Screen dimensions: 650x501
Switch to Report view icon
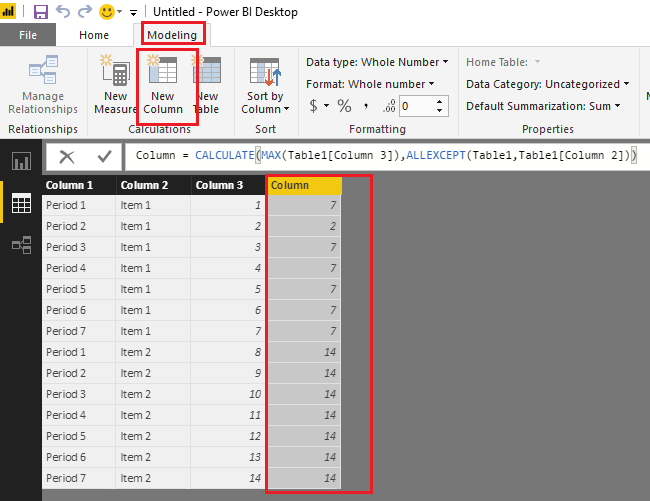21,161
